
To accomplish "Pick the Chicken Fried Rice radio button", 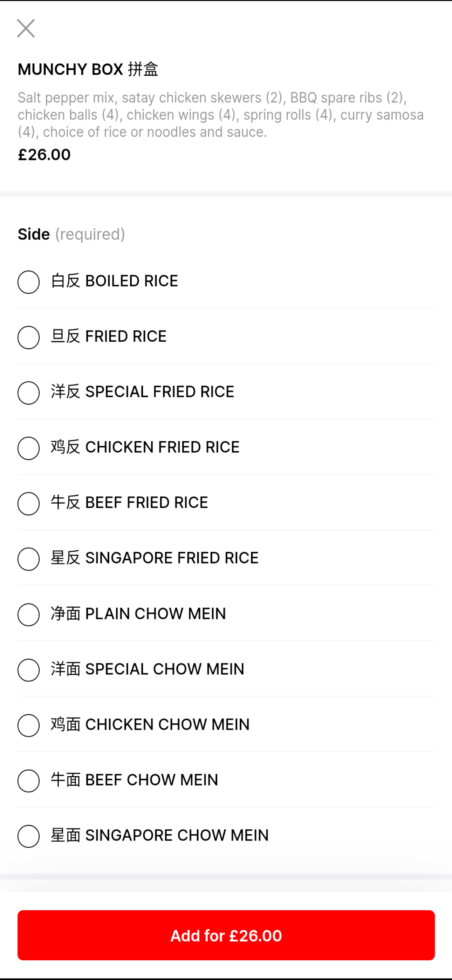I will coord(28,448).
